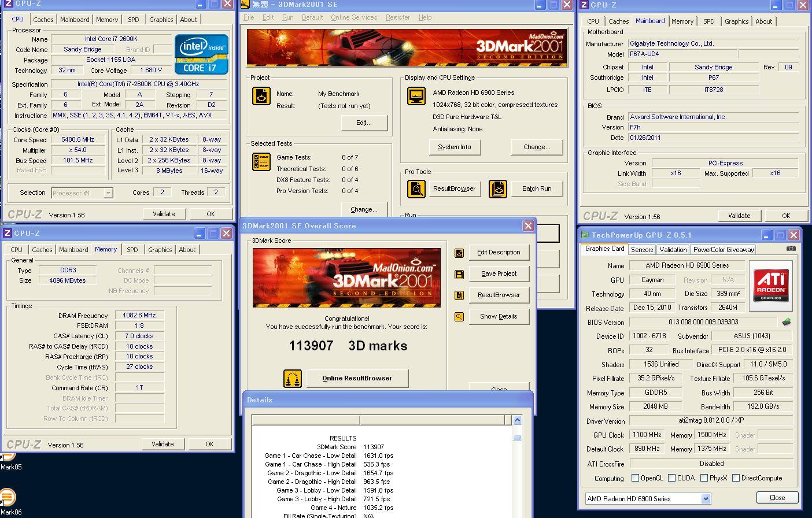This screenshot has width=812, height=518.
Task: Click the Save Project floppy icon
Action: pos(459,274)
